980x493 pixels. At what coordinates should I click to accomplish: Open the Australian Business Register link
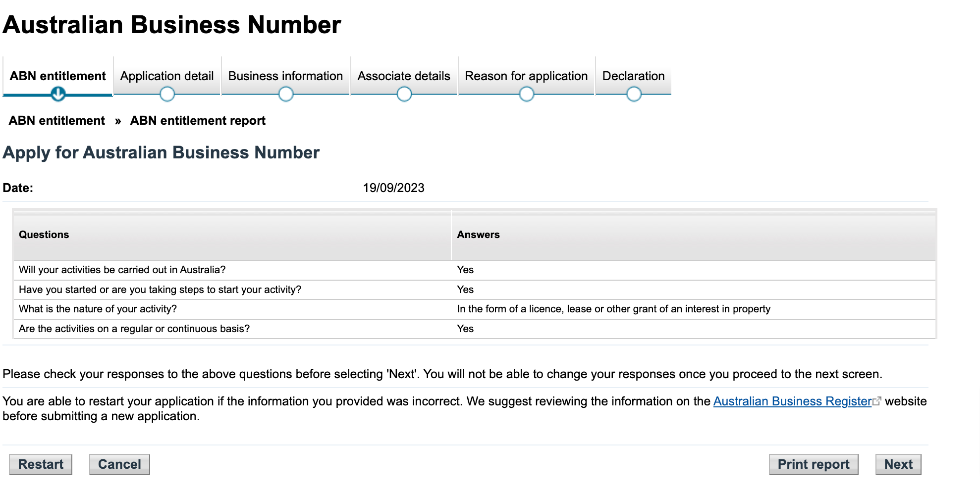792,401
